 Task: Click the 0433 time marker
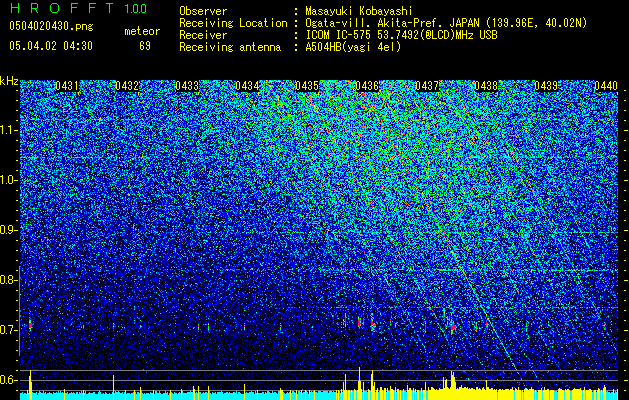click(x=187, y=86)
